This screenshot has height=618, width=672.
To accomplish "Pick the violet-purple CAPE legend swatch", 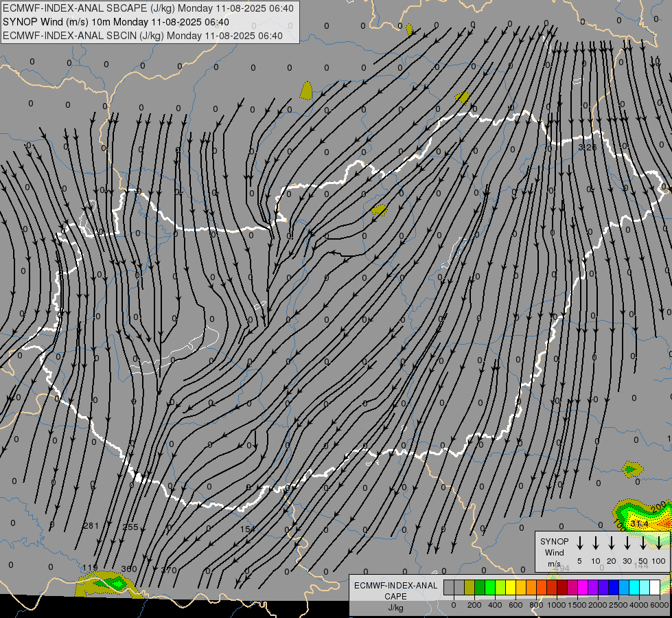I will (594, 587).
